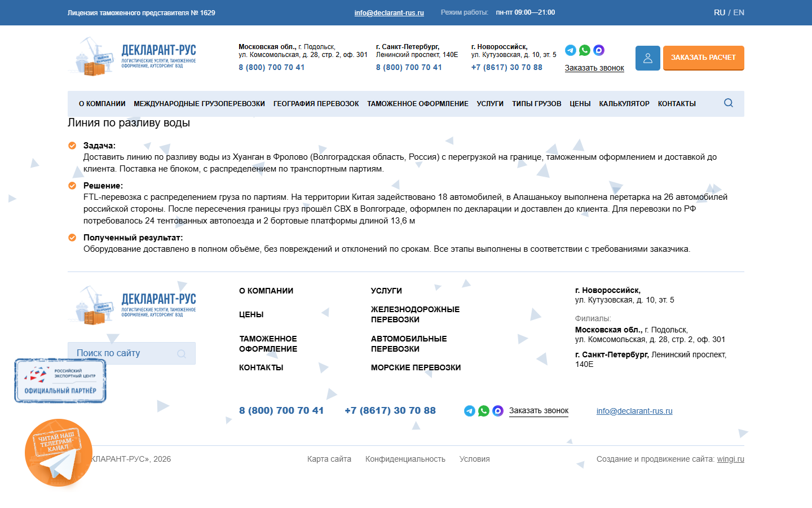Open Автомобильные перевозки footer link
The image size is (812, 508).
(409, 344)
